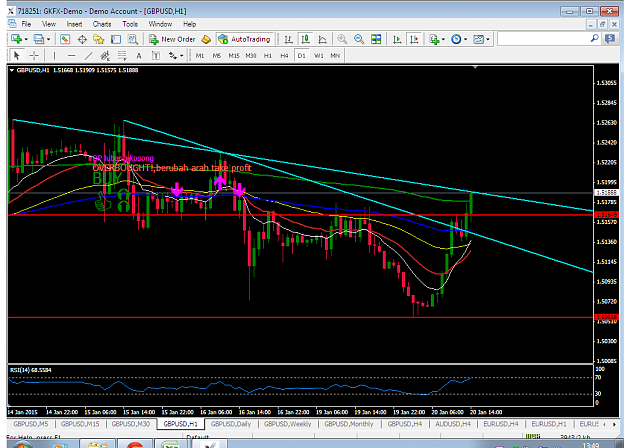This screenshot has width=625, height=448.
Task: Open the arrows objects icon
Action: coord(173,56)
